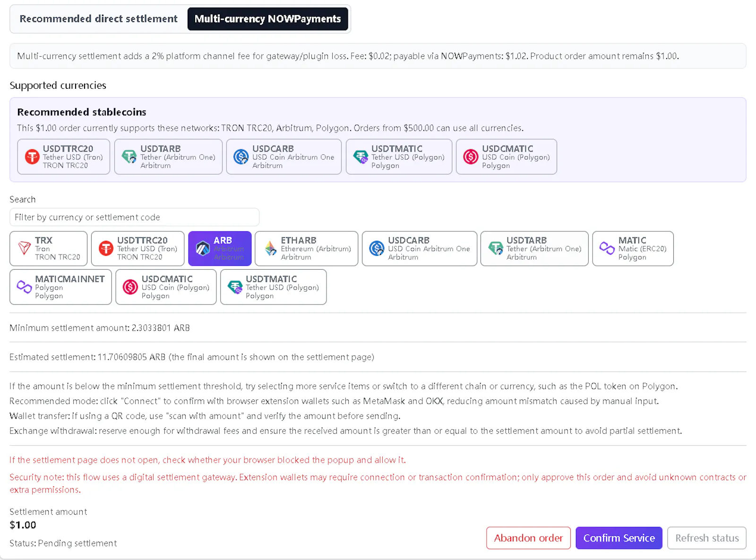756x560 pixels.
Task: Pick USDCARB label in Recommended stablecoins
Action: pyautogui.click(x=273, y=149)
